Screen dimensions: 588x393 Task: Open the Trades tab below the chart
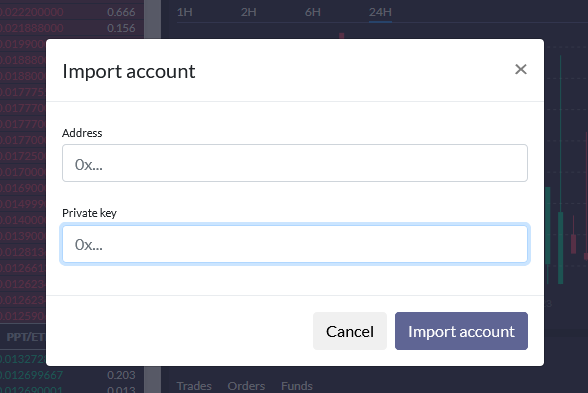[x=194, y=386]
